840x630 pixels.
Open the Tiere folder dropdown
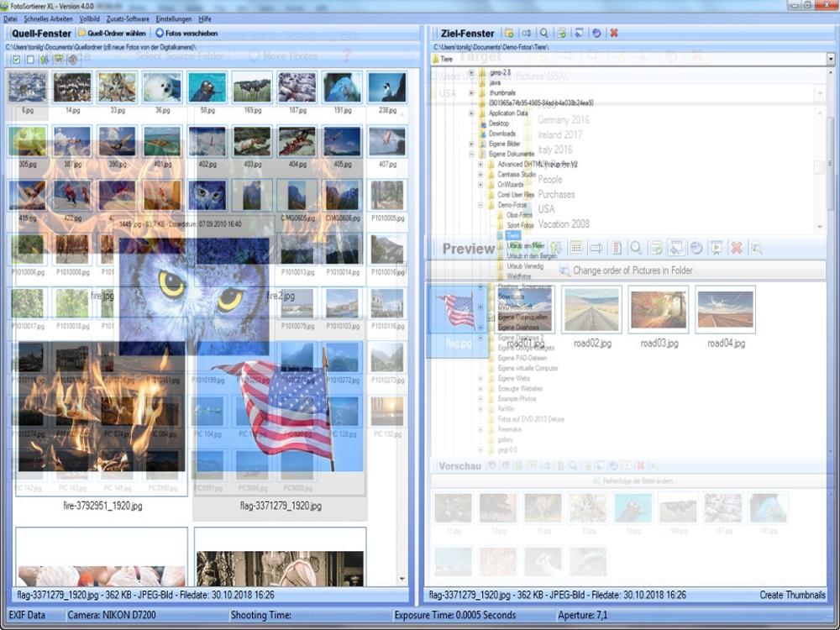point(830,60)
